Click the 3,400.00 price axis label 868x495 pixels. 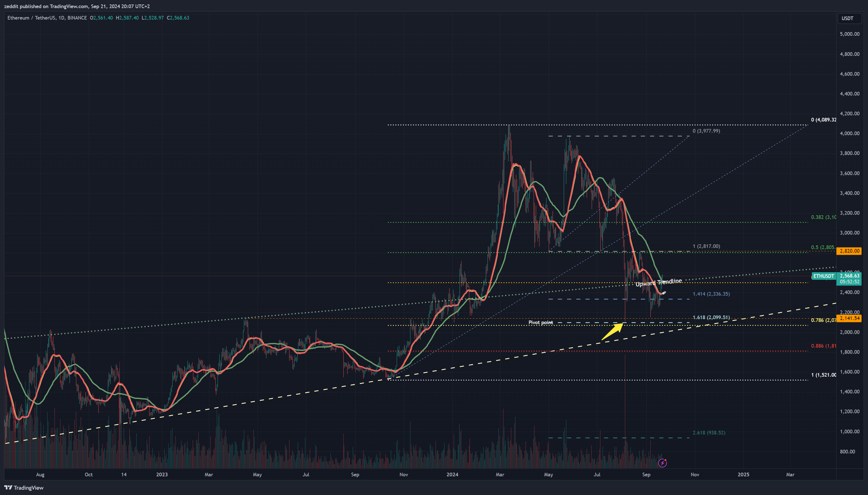click(849, 193)
